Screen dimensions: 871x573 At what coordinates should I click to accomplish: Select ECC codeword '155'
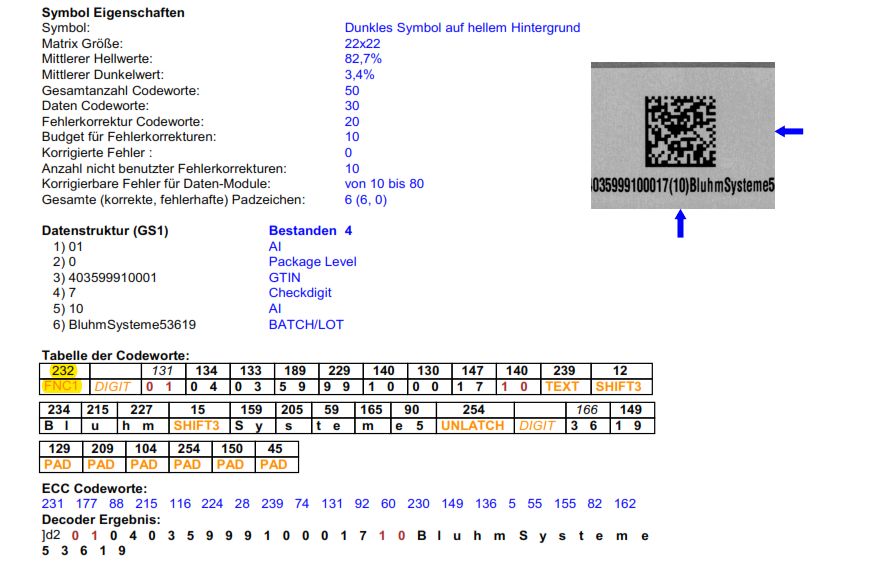(565, 504)
